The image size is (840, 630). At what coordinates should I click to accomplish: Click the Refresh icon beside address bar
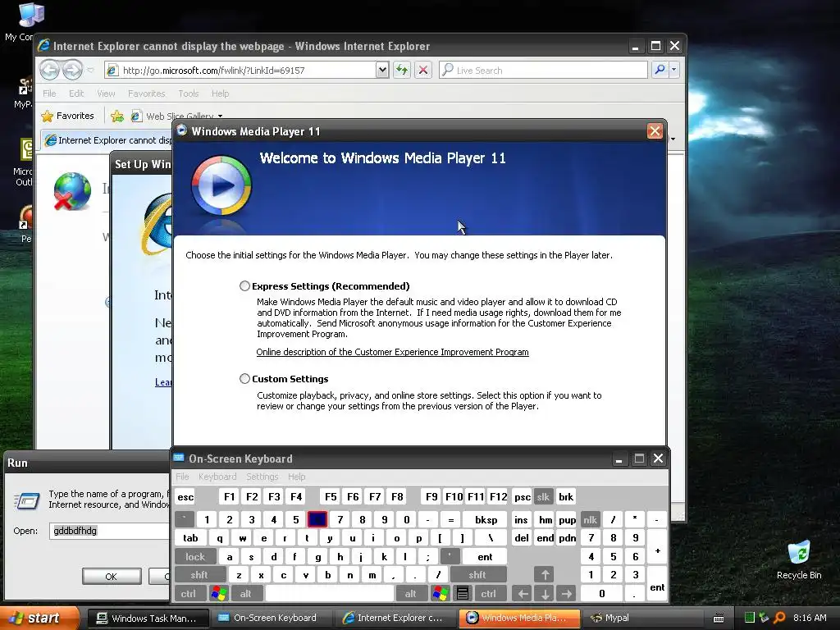pos(402,70)
